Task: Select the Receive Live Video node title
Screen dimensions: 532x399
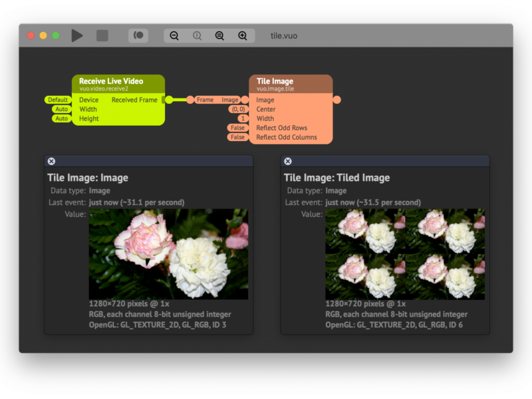Action: 106,81
